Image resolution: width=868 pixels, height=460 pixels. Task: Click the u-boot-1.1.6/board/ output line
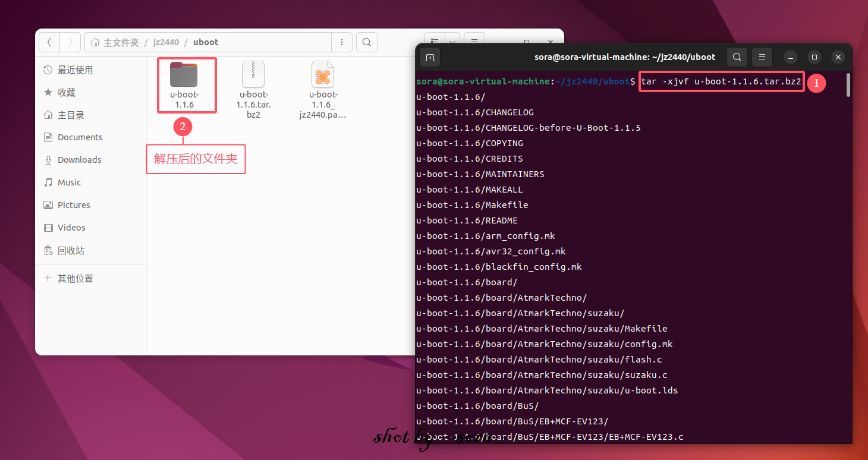click(x=467, y=282)
